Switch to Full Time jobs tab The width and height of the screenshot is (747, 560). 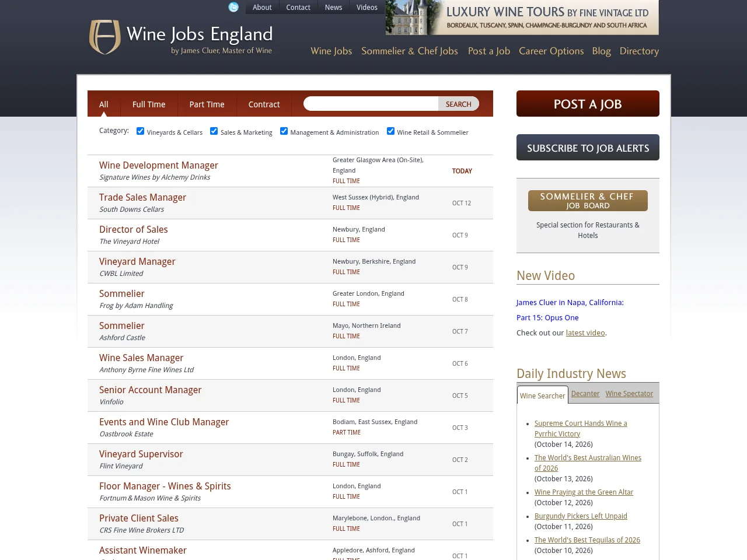(149, 104)
